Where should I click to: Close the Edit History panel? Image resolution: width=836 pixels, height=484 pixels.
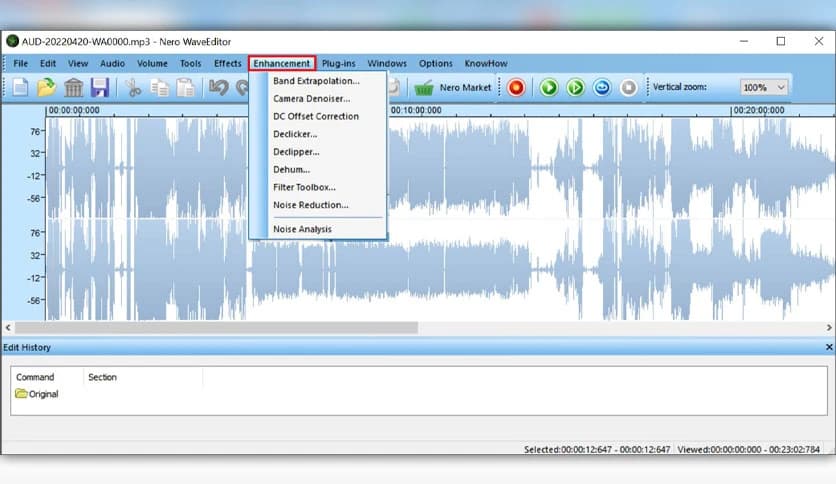829,347
